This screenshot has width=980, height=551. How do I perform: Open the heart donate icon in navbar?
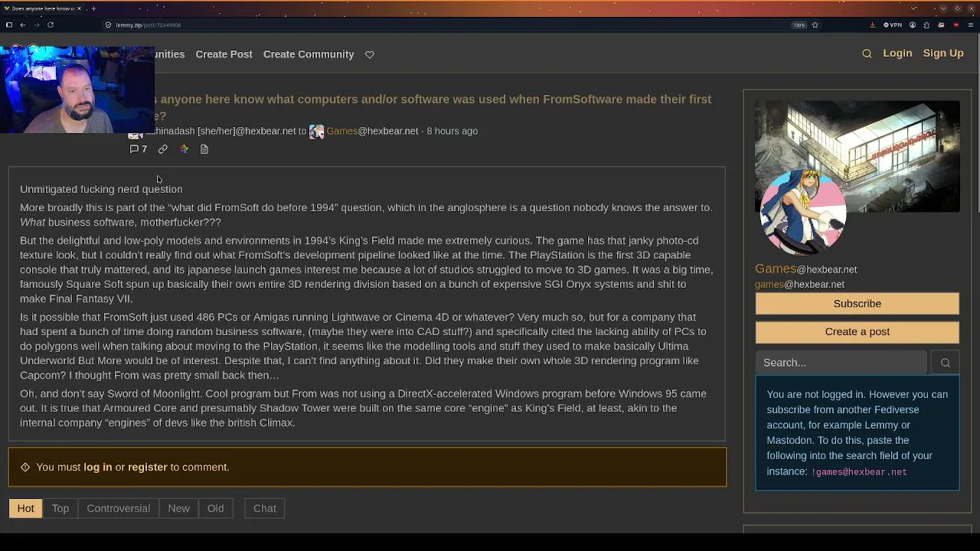370,54
